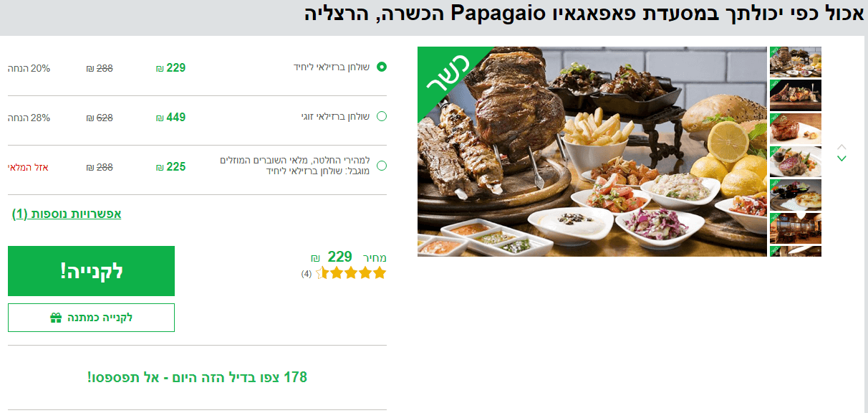Open the fifth gallery thumbnail

(x=796, y=194)
